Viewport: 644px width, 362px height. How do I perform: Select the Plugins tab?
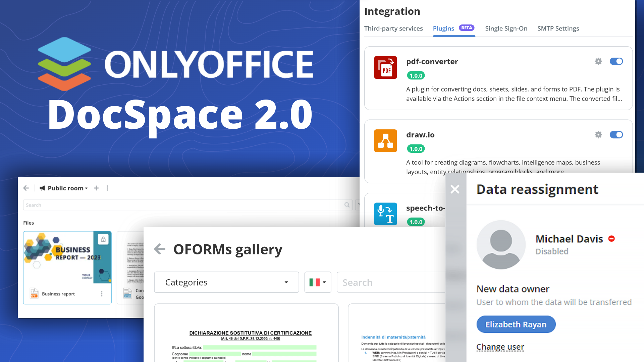click(x=443, y=28)
